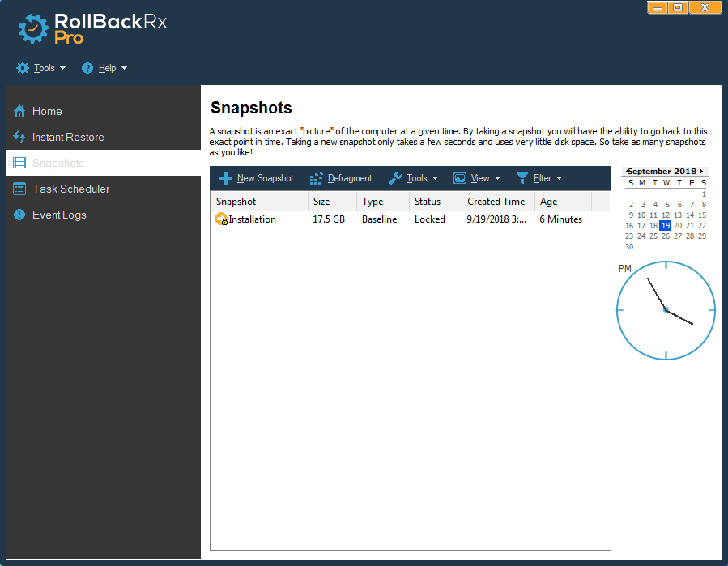This screenshot has width=728, height=566.
Task: Sort by the Type column header
Action: tap(382, 202)
